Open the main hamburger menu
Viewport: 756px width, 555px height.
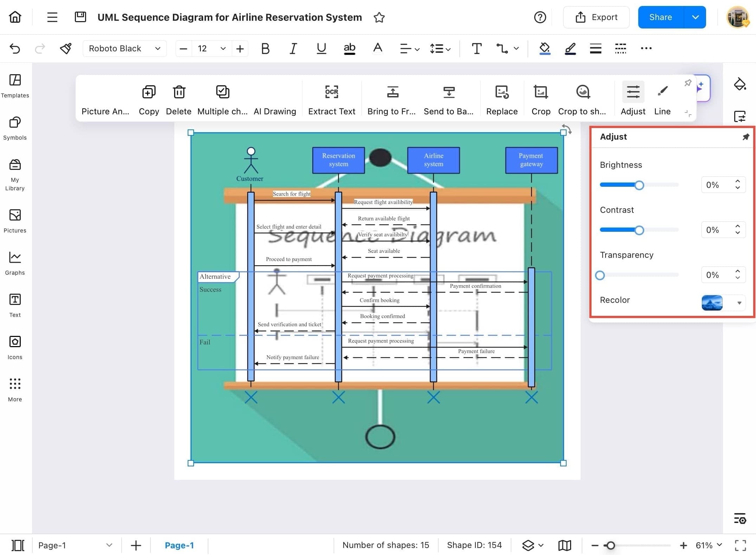(52, 17)
